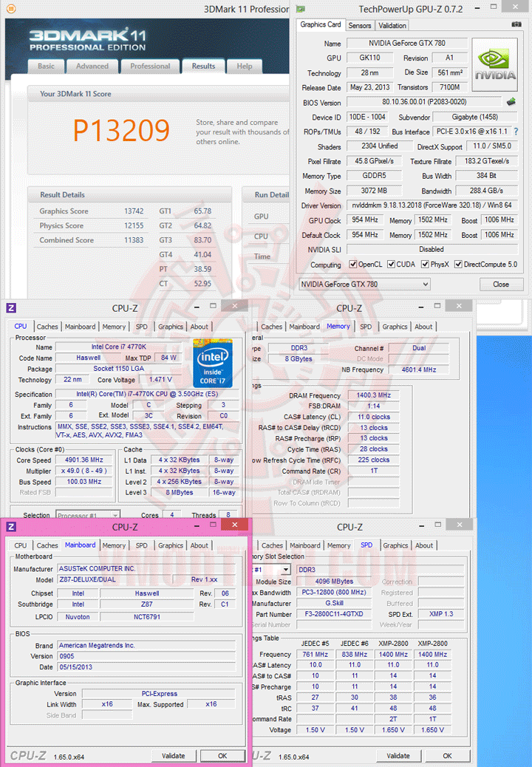Click Validate in CPU-Z SPD window

click(398, 756)
